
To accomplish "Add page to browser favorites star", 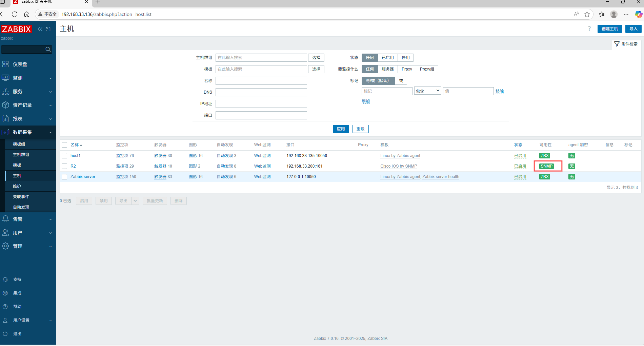I will (x=587, y=14).
